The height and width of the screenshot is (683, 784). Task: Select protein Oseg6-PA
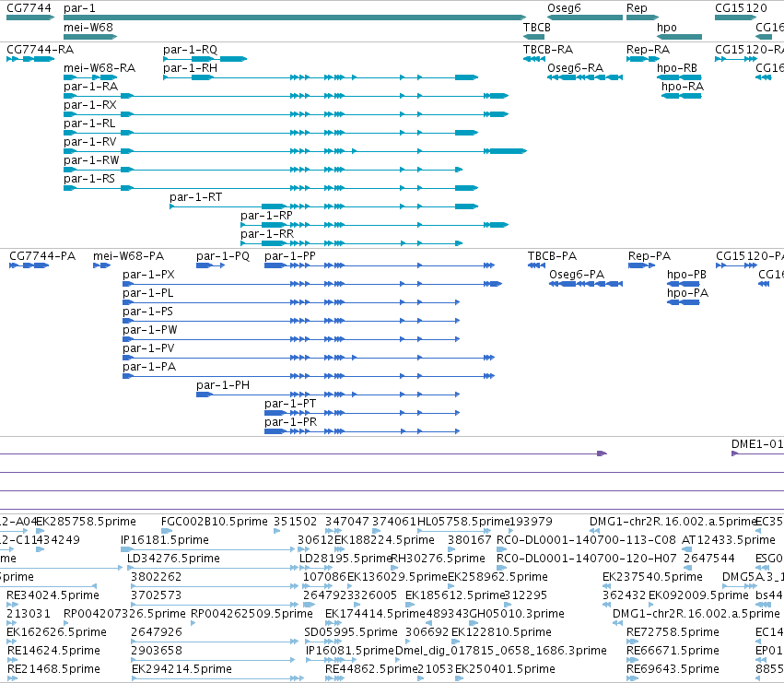(x=577, y=275)
